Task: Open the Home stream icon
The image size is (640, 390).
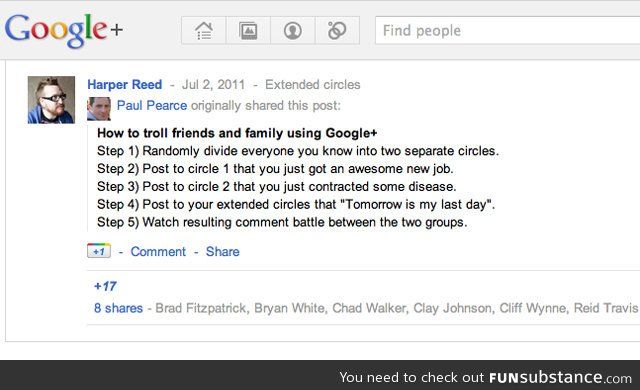Action: pos(204,31)
